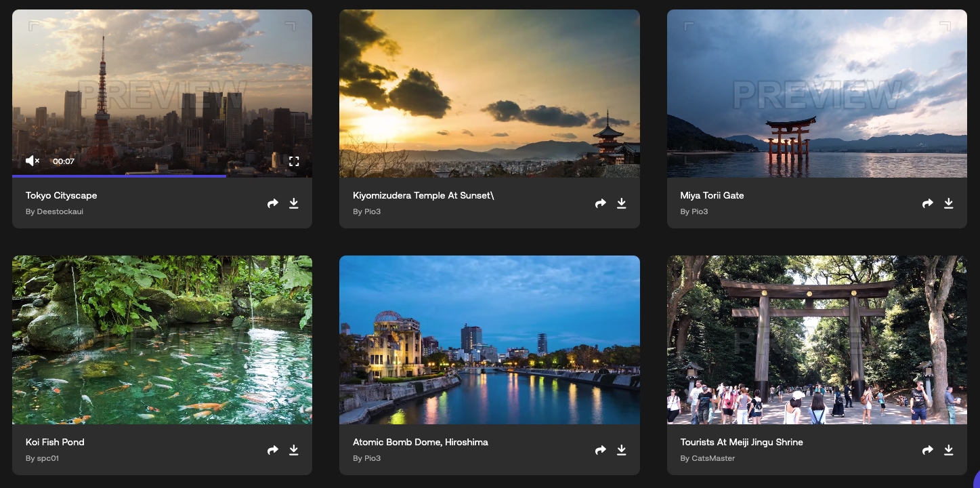Open Tourists At Meiji Jingu Shrine title
This screenshot has height=488, width=980.
pyautogui.click(x=742, y=442)
